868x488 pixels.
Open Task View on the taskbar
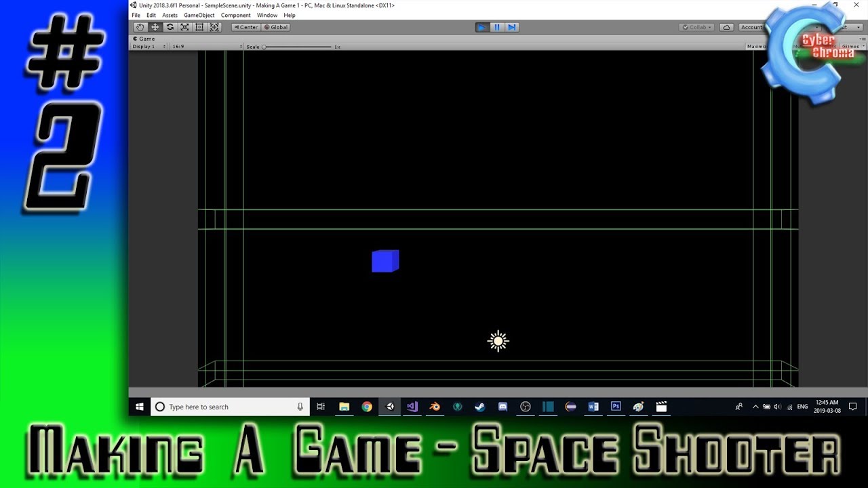321,407
